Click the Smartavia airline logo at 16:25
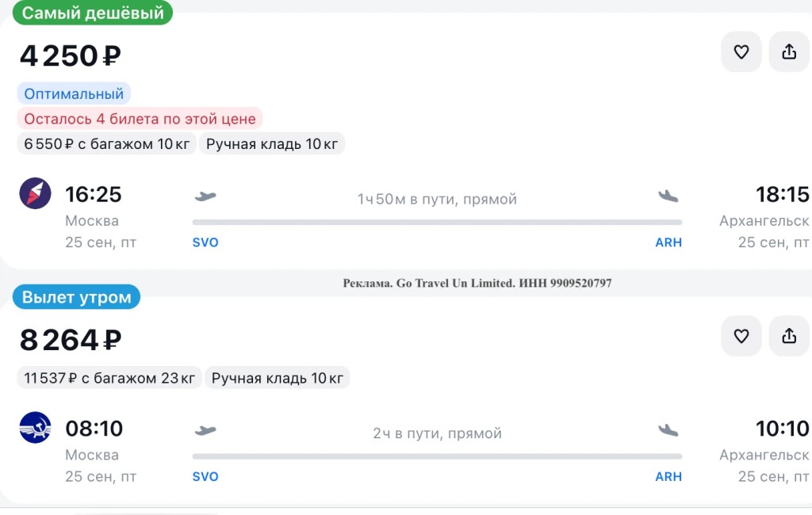Image resolution: width=812 pixels, height=515 pixels. point(35,193)
